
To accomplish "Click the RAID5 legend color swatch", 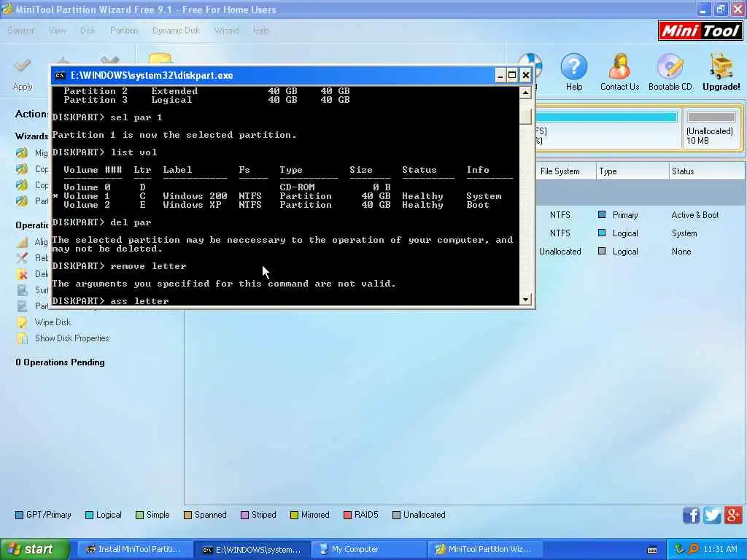I will tap(347, 516).
